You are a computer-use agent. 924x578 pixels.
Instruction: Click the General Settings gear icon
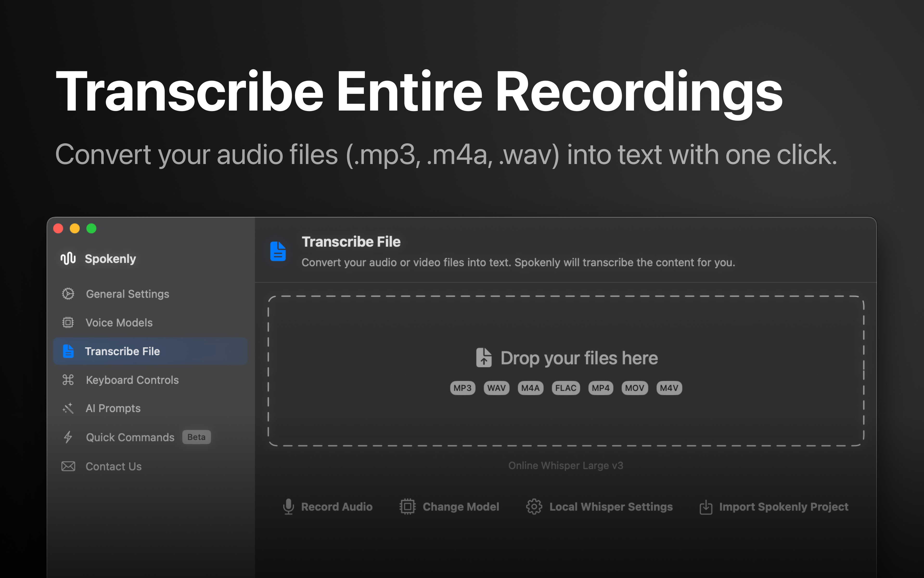68,294
